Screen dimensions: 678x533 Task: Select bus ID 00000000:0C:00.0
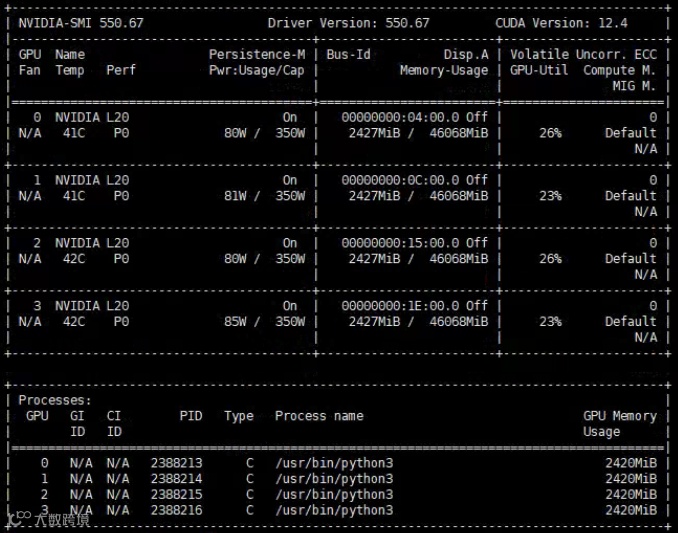pos(400,180)
